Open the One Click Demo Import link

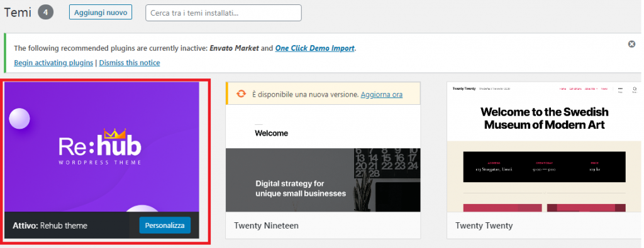(x=314, y=48)
